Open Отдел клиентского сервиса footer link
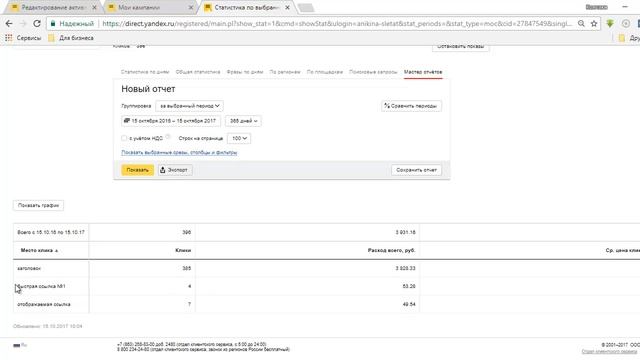Image resolution: width=640 pixels, height=360 pixels. [x=609, y=351]
